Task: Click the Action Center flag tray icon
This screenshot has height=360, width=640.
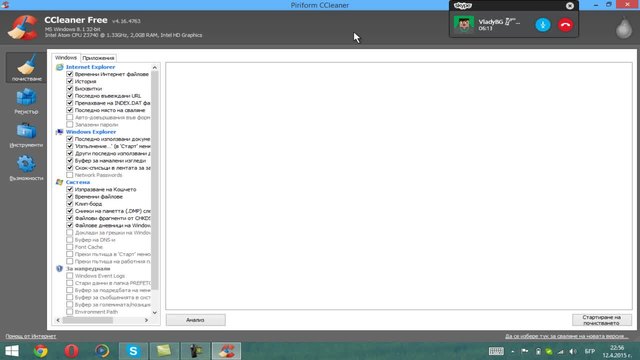Action: tap(525, 351)
